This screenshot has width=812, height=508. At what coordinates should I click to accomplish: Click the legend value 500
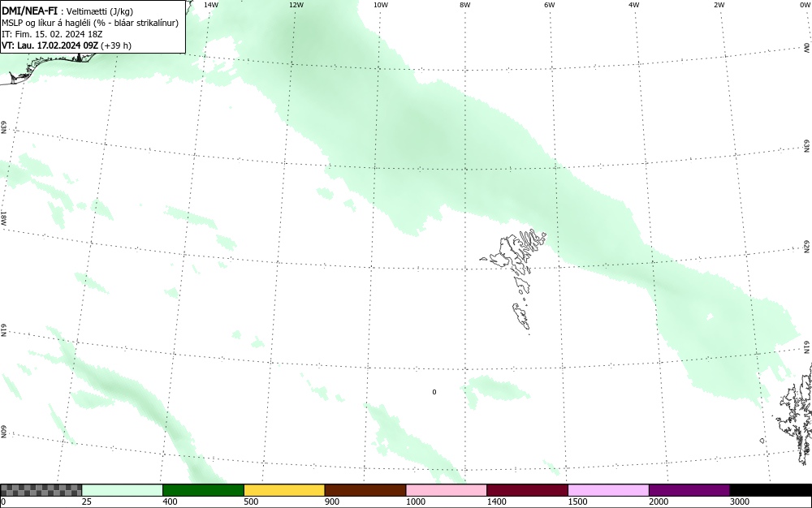251,502
